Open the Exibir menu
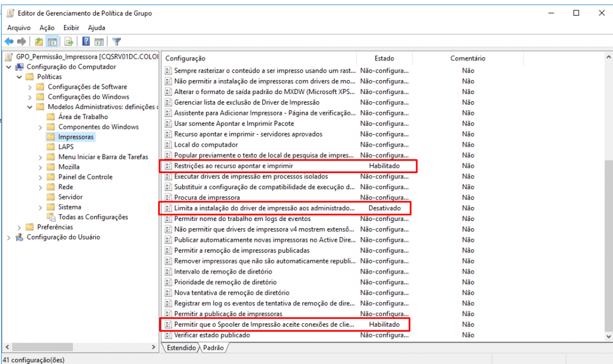Image resolution: width=613 pixels, height=364 pixels. (x=71, y=28)
